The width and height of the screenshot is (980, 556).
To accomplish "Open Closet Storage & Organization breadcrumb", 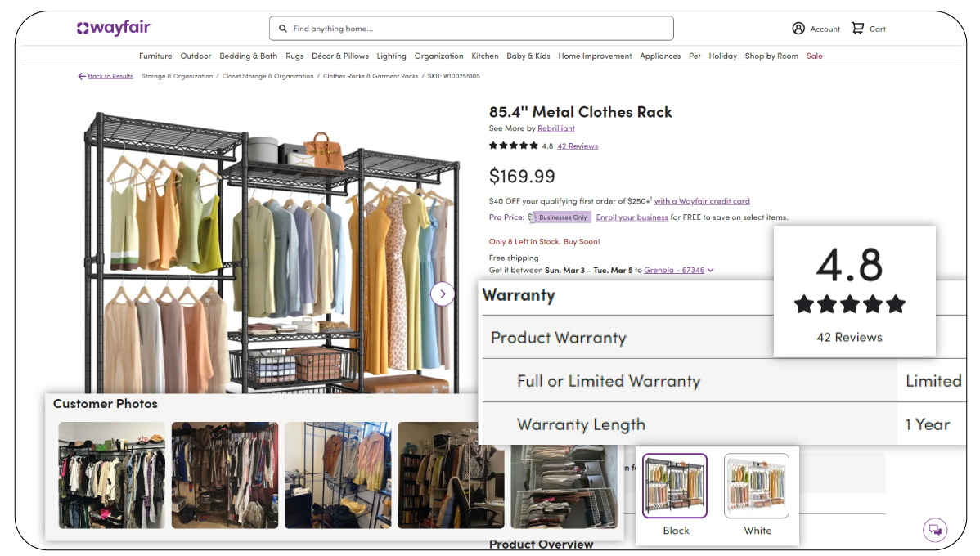I will (x=267, y=76).
